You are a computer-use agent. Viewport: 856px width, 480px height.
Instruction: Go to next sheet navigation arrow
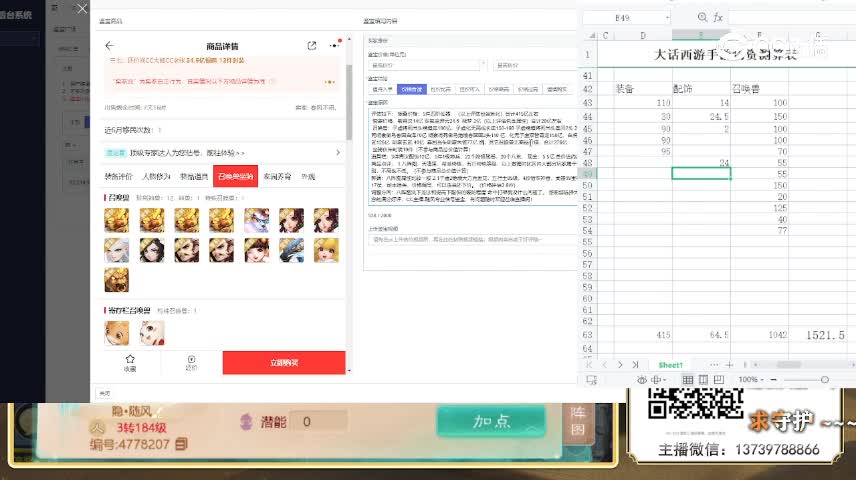[620, 365]
